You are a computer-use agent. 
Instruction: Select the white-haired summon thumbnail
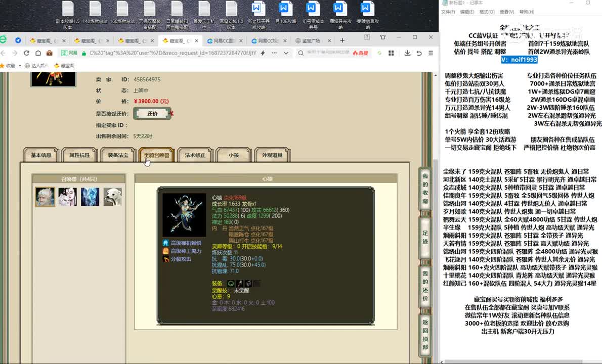click(x=45, y=197)
